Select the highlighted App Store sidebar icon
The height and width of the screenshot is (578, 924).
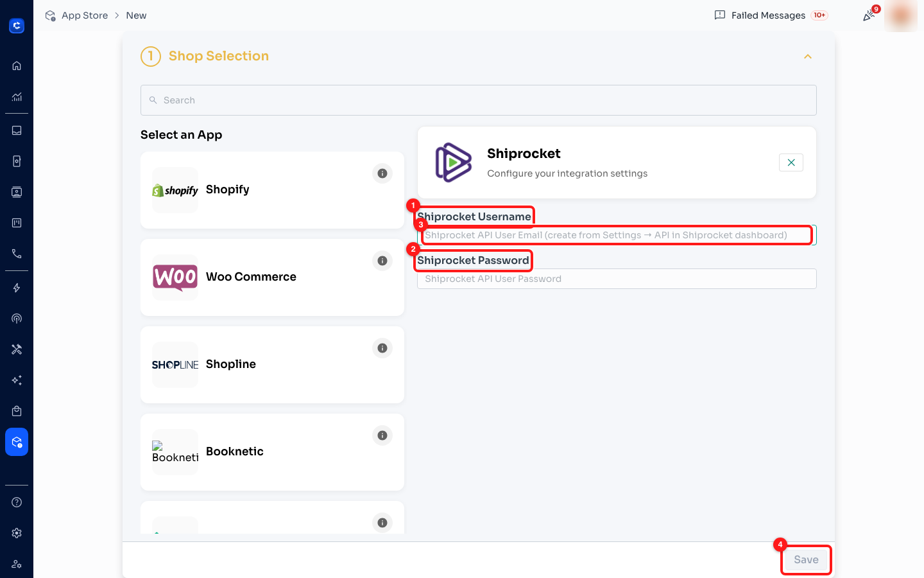[x=17, y=442]
